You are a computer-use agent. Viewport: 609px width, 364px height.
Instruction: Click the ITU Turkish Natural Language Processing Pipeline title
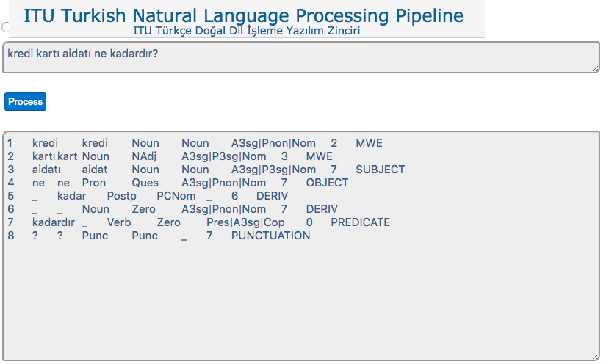click(x=243, y=16)
